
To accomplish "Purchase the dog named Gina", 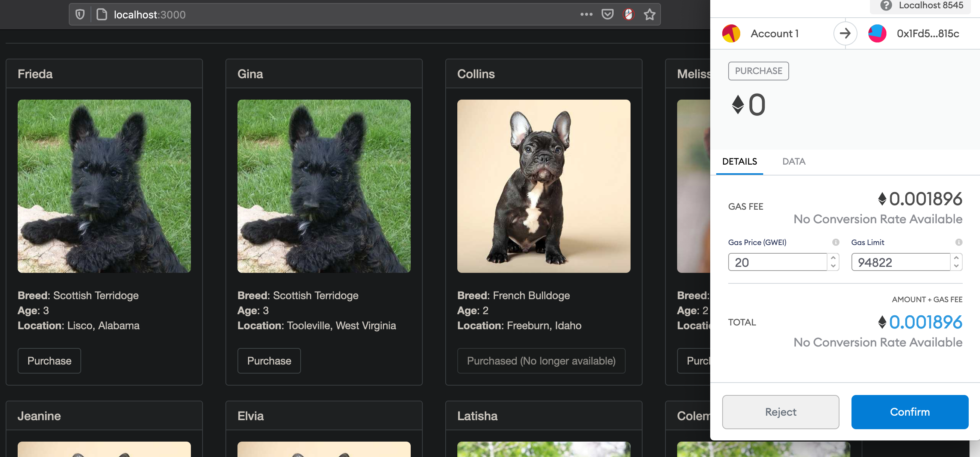I will [x=269, y=361].
